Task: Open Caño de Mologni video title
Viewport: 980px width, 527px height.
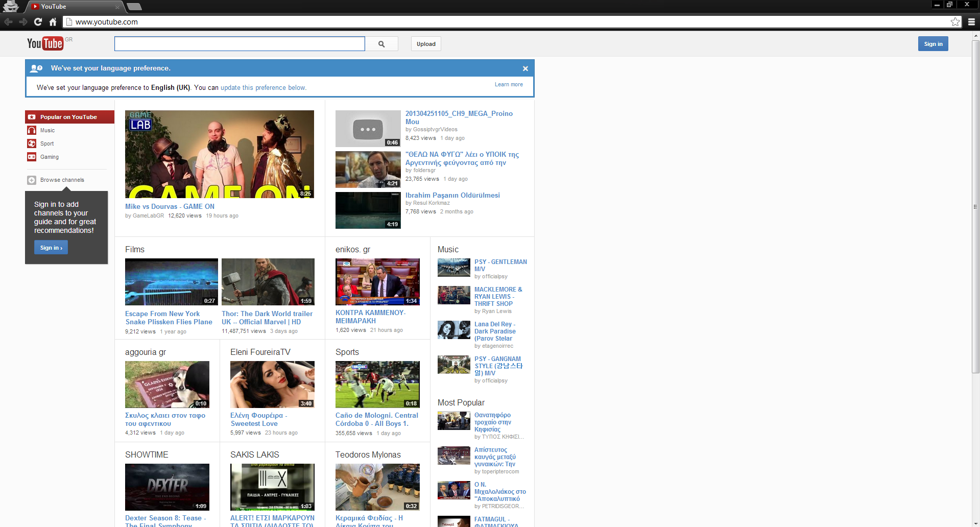Action: coord(377,419)
